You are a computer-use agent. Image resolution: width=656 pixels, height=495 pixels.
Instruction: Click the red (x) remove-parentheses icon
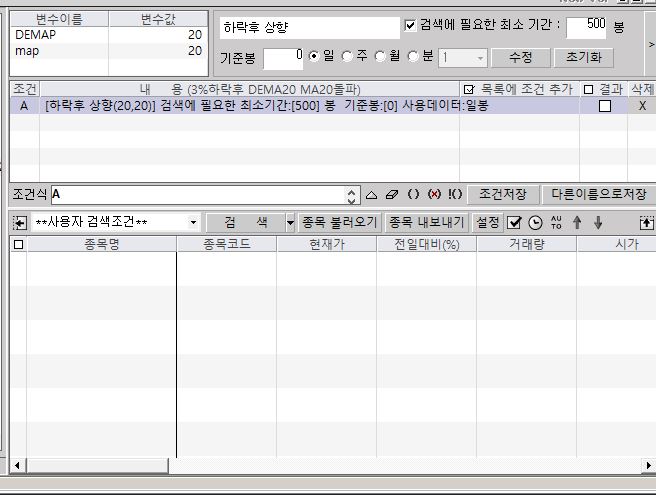[434, 195]
